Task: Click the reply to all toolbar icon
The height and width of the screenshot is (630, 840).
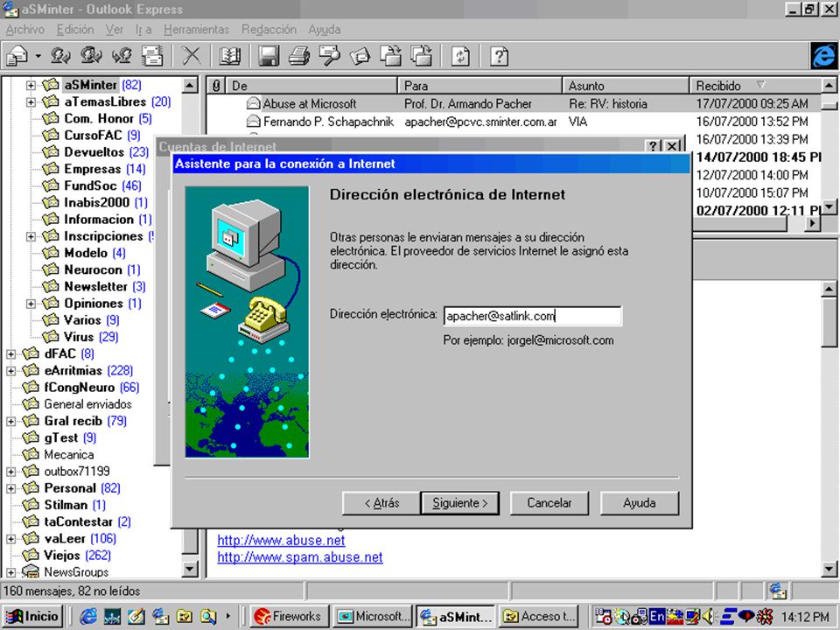Action: [x=91, y=56]
